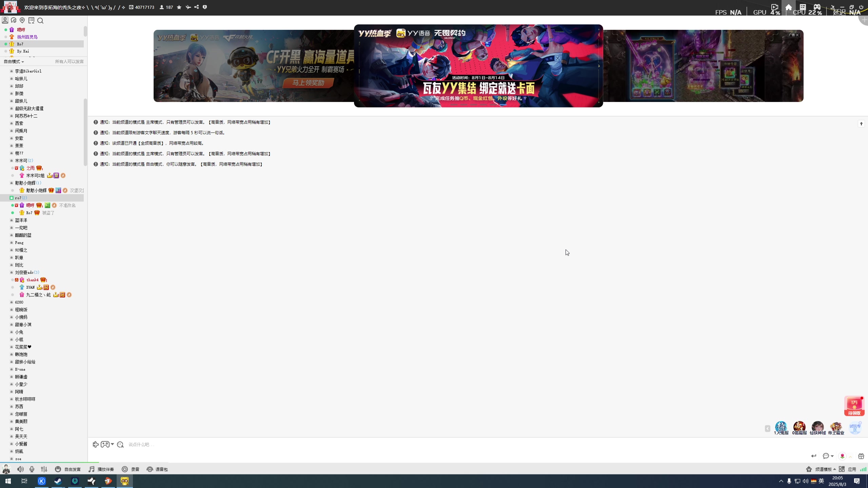Click the channel avatar in title bar
Viewport: 868px width, 488px height.
pos(10,7)
